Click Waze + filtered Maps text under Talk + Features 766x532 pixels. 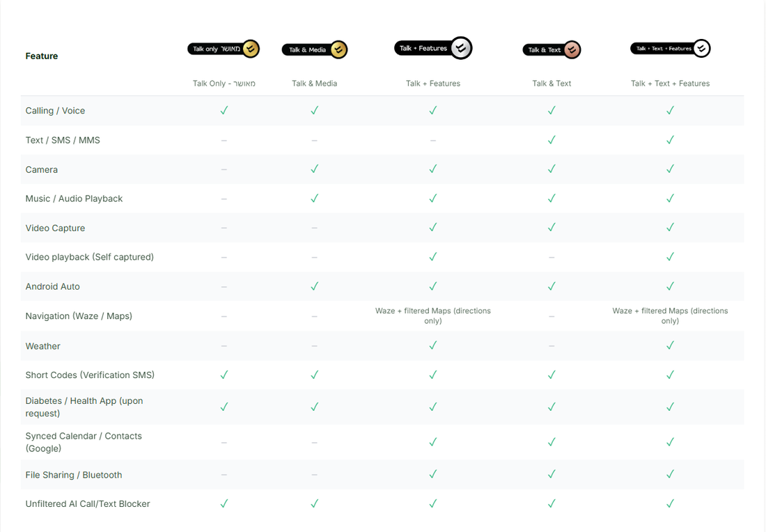point(433,315)
